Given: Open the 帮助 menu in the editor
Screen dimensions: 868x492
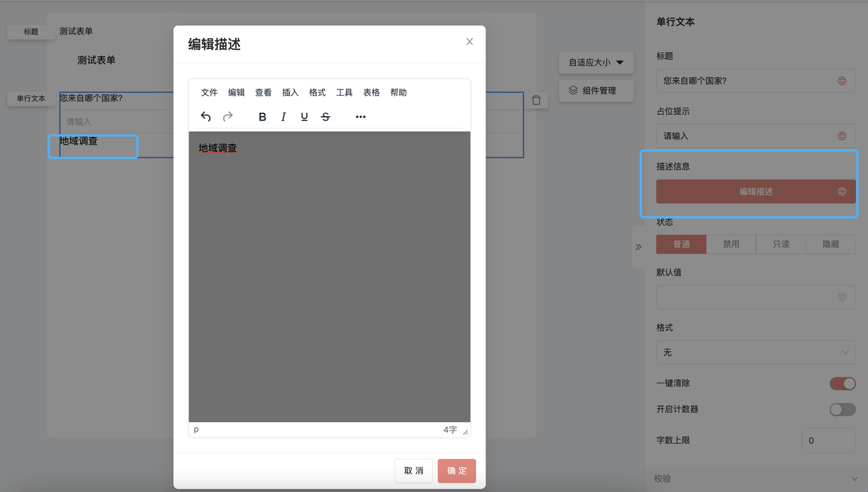Looking at the screenshot, I should coord(399,92).
